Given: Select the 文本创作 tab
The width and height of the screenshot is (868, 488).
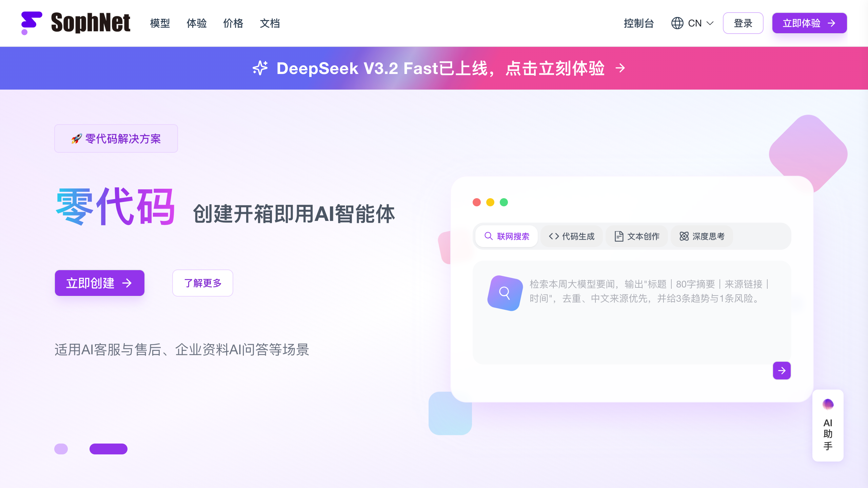Looking at the screenshot, I should [x=636, y=236].
